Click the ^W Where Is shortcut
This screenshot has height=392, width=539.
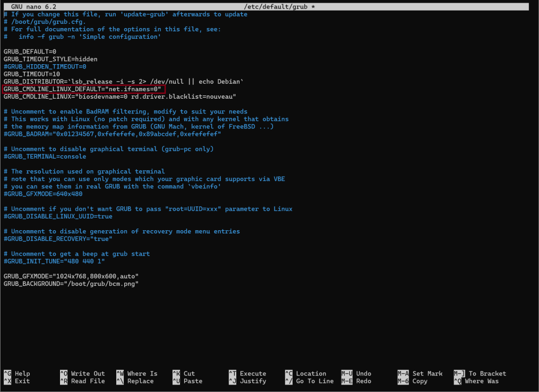pyautogui.click(x=137, y=373)
